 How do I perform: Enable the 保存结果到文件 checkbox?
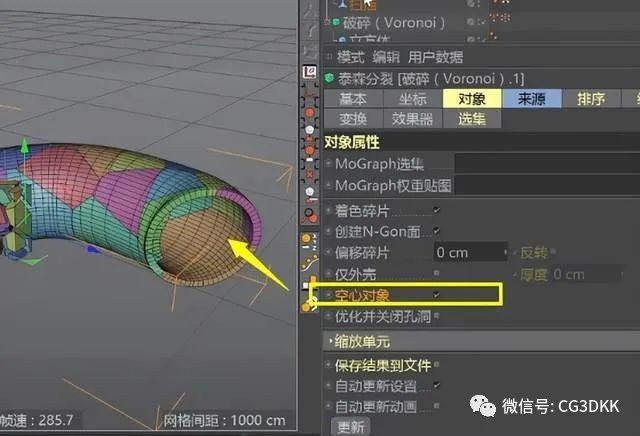point(436,364)
